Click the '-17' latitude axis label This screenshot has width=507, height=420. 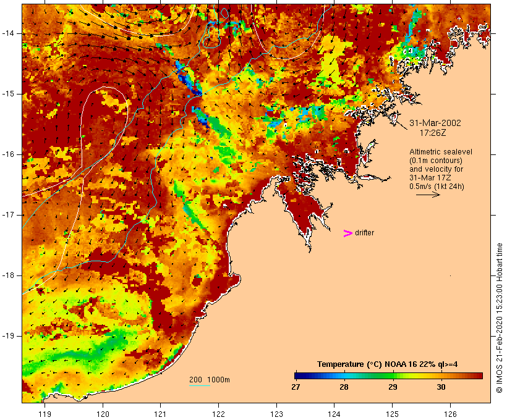pos(8,215)
